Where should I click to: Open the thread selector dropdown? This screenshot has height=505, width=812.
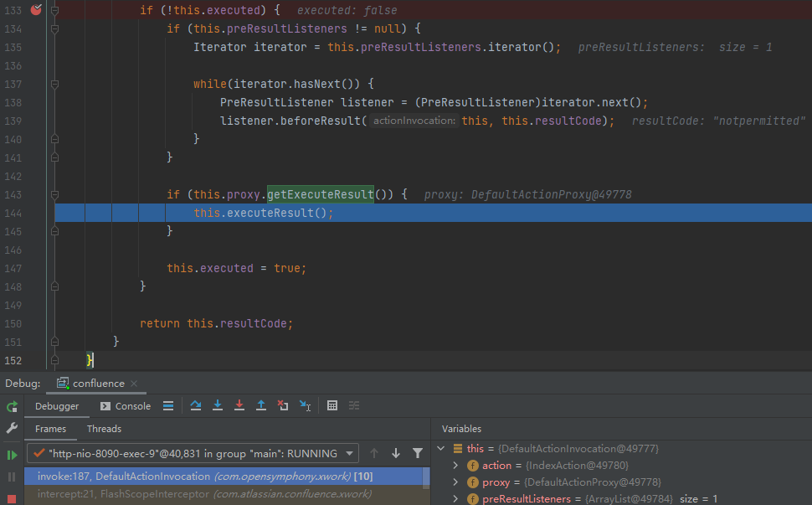[349, 453]
